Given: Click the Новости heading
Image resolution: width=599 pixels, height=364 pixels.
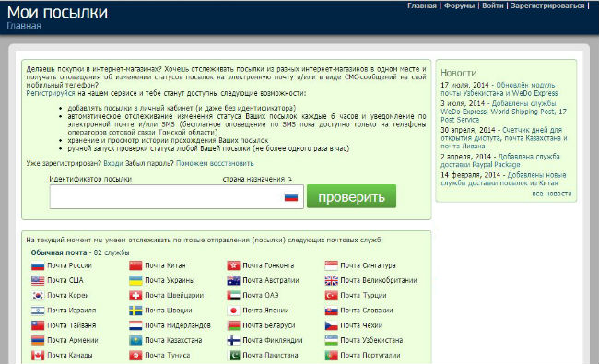Looking at the screenshot, I should (458, 73).
